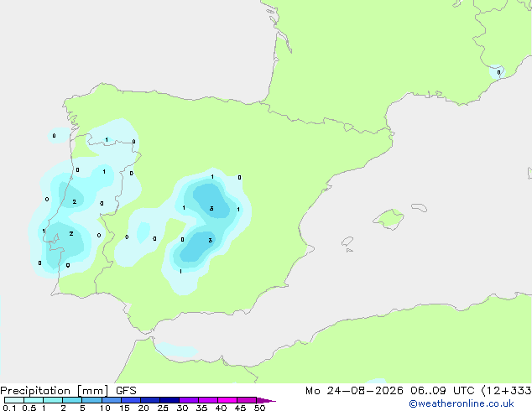Click the above-50 mm arrow tip of legend
532x411 pixels.
266,400
